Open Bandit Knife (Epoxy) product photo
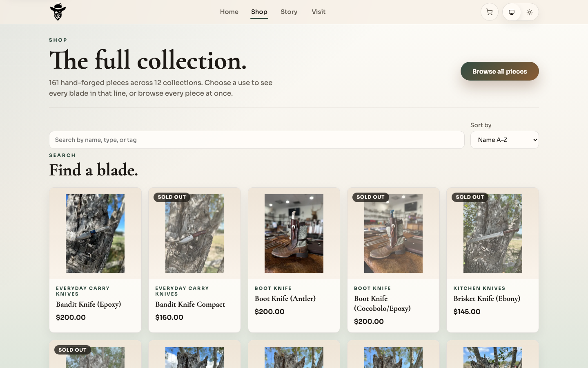Viewport: 588px width, 368px height. (95, 233)
